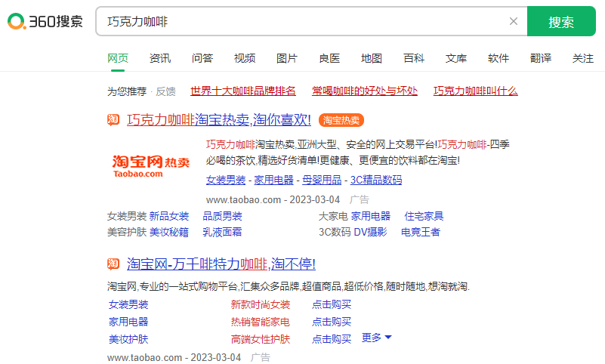This screenshot has width=605, height=364.
Task: Open the 住宅家具 link
Action: 424,216
